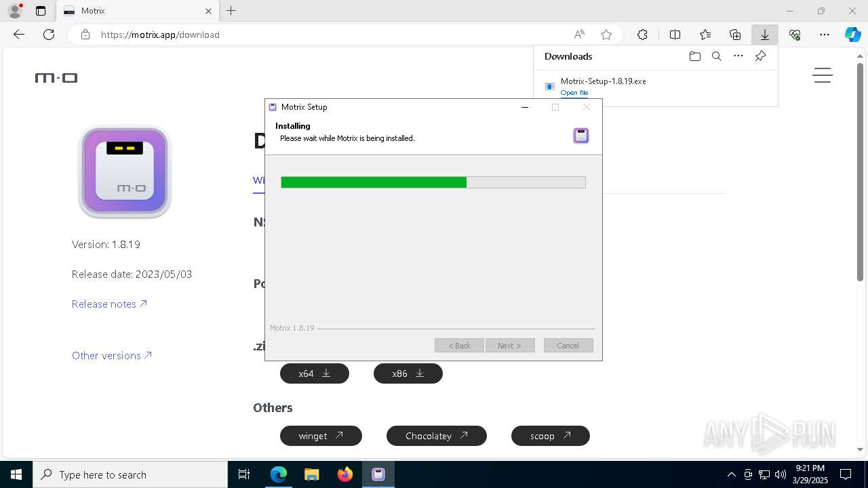
Task: Download the x86 zip package
Action: pyautogui.click(x=408, y=373)
